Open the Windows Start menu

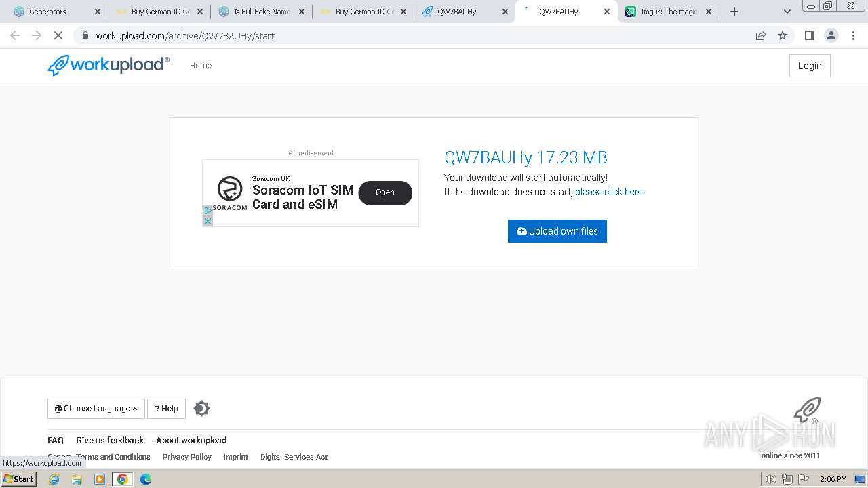19,479
